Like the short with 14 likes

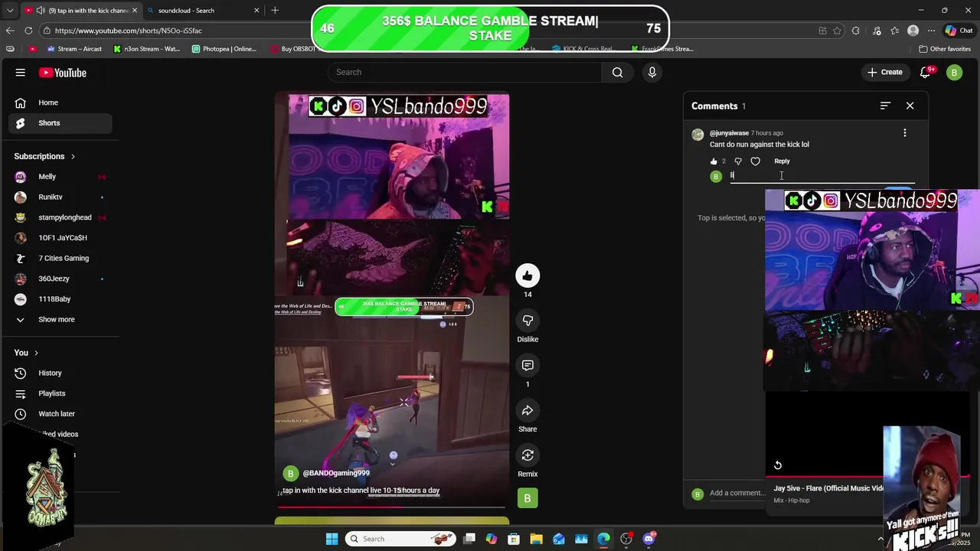click(528, 275)
